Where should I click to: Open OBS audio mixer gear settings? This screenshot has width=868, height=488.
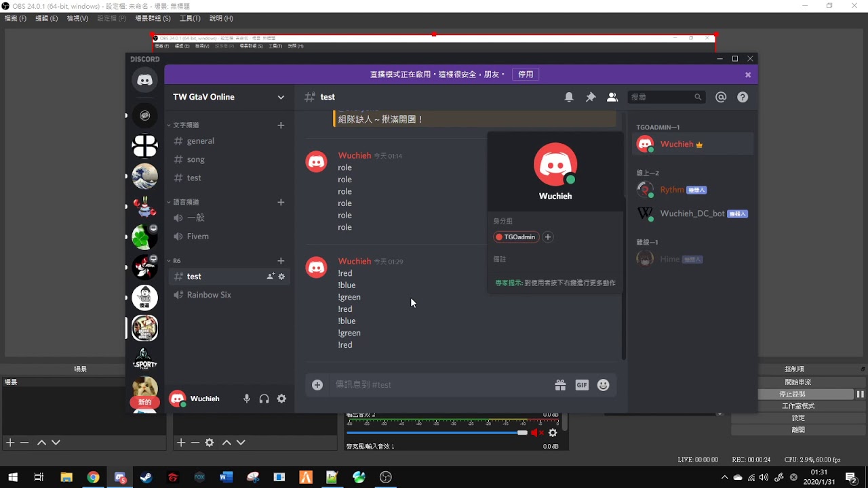(x=553, y=432)
